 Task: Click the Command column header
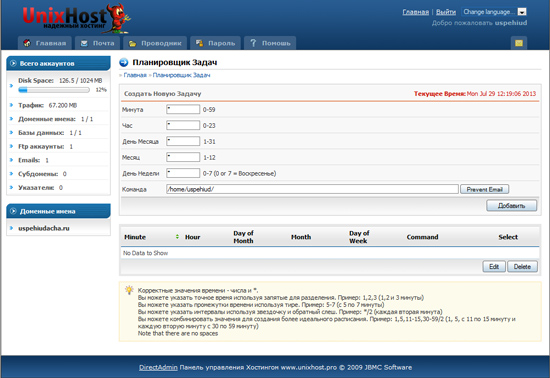click(422, 237)
